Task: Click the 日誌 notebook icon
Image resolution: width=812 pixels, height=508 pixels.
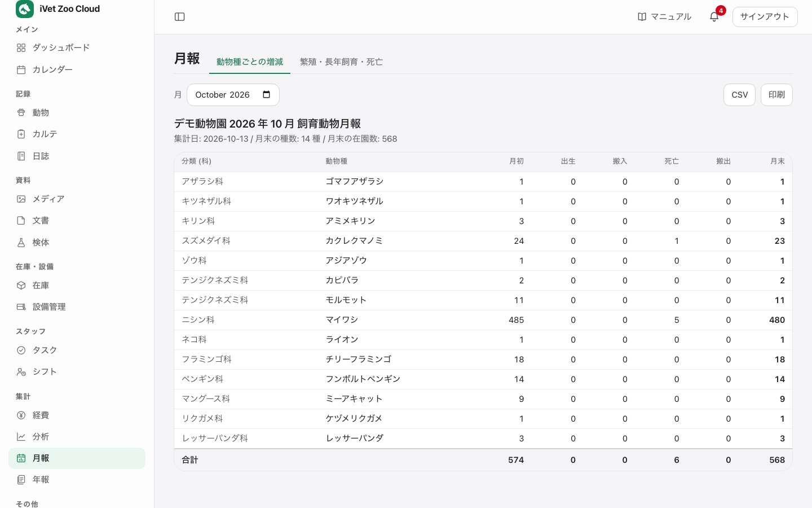Action: (21, 156)
